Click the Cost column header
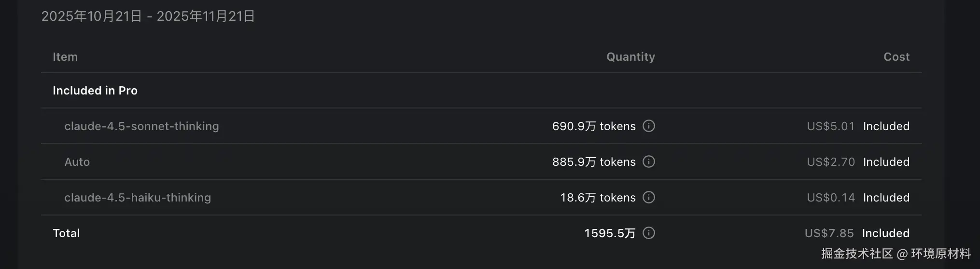Viewport: 980px width, 269px height. pos(896,57)
